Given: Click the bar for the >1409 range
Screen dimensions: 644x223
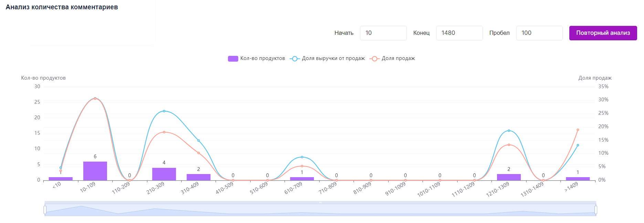Looking at the screenshot, I should point(578,179).
